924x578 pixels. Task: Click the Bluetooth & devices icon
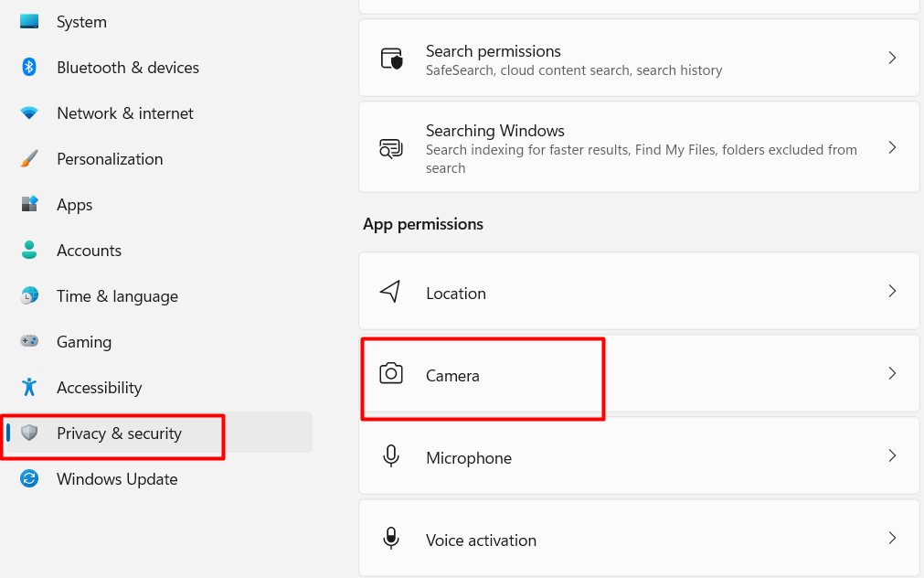[x=29, y=68]
